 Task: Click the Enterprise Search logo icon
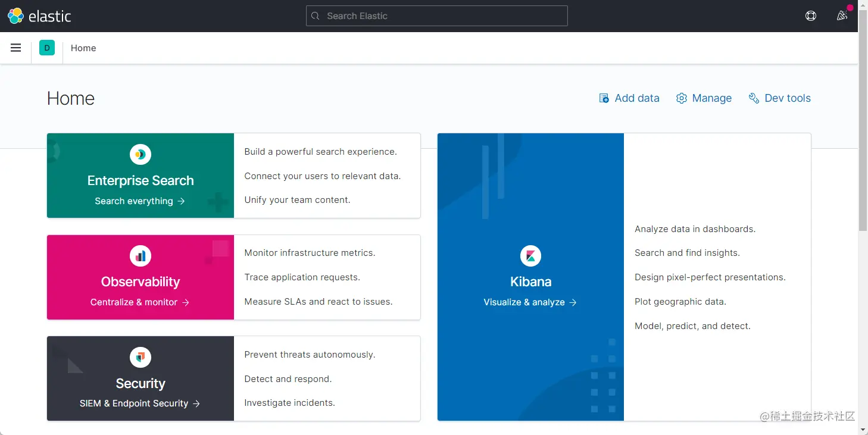pyautogui.click(x=140, y=155)
